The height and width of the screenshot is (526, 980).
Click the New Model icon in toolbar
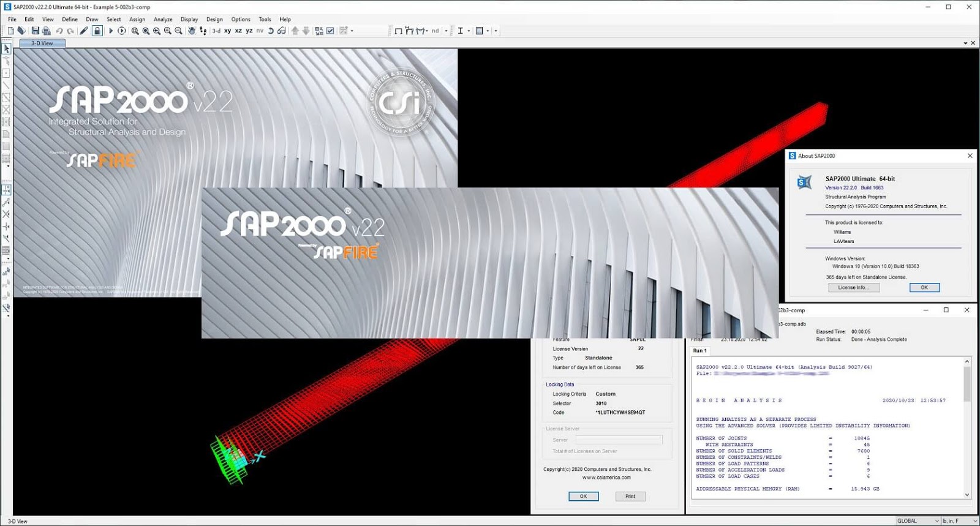pos(10,31)
